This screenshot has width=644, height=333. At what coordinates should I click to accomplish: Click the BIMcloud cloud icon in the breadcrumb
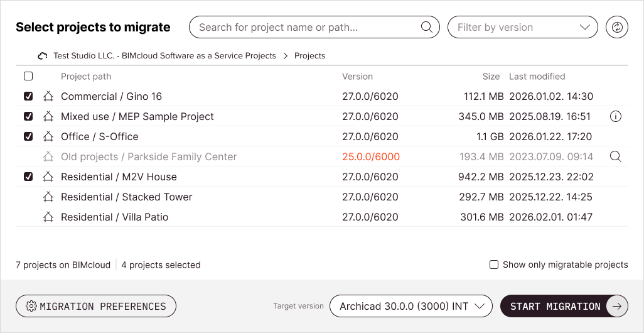[43, 56]
